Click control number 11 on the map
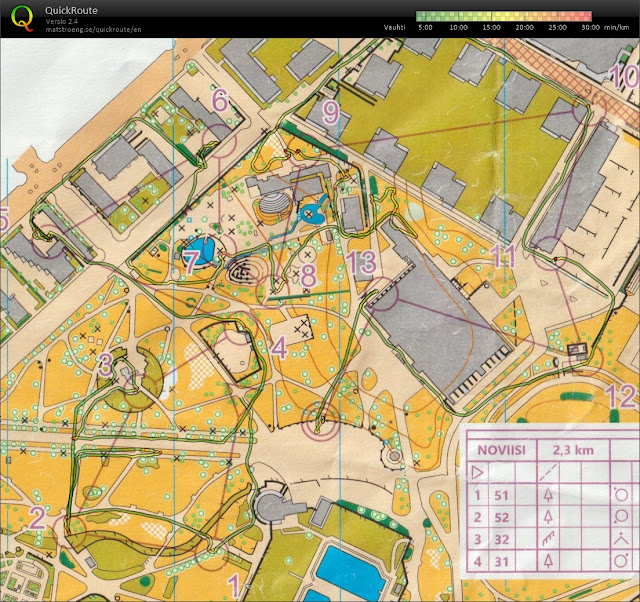Image resolution: width=640 pixels, height=602 pixels. point(504,257)
